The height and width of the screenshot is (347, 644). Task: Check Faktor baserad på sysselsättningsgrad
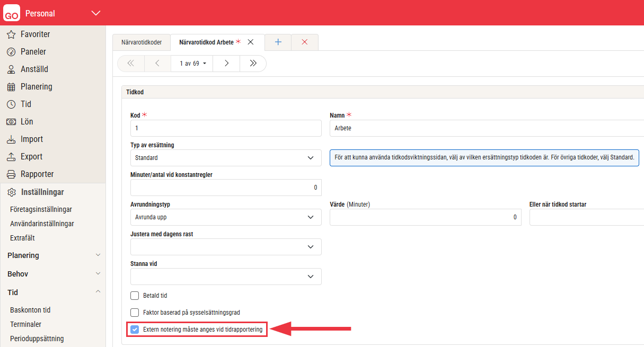click(135, 313)
